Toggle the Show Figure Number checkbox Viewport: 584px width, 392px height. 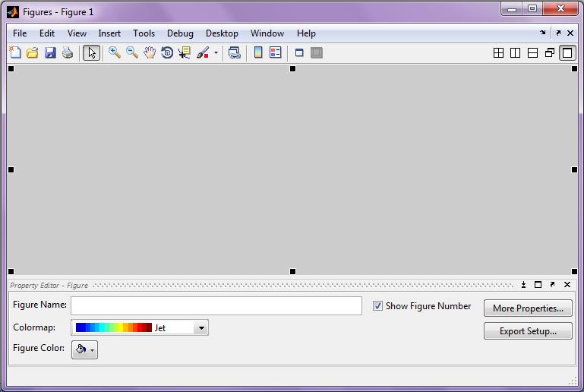click(x=377, y=306)
